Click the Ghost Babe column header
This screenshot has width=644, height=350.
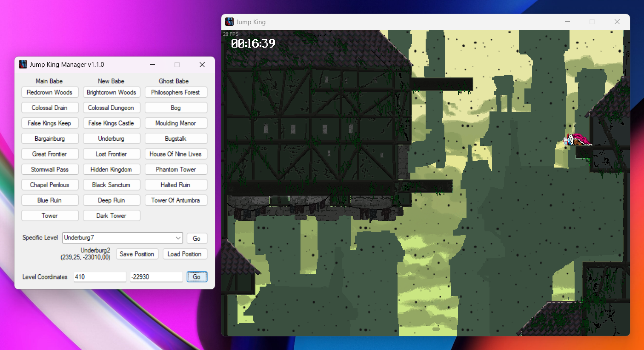point(174,81)
